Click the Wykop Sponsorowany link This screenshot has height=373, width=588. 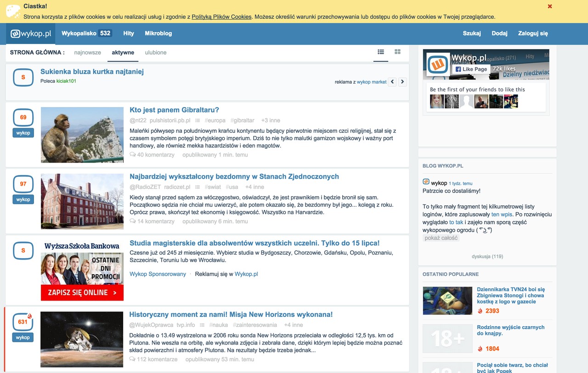[158, 274]
